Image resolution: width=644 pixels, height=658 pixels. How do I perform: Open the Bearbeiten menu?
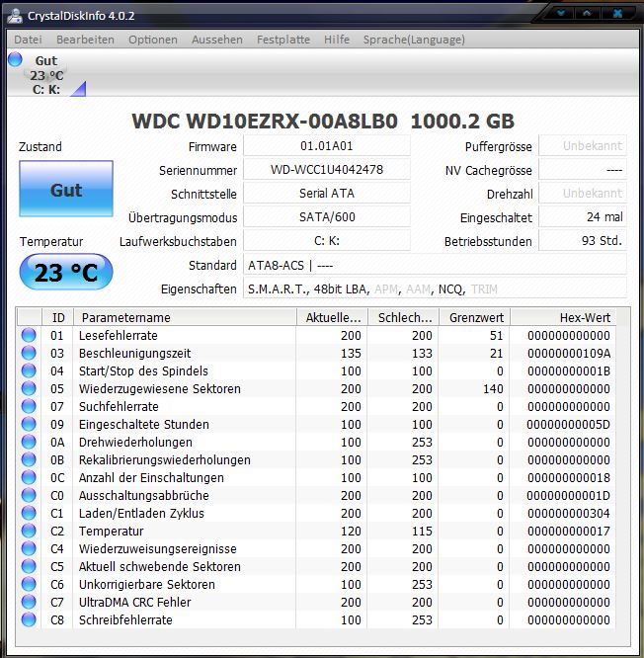tap(85, 40)
